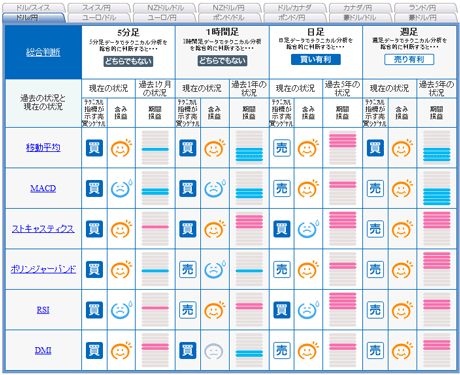Open the 総合判断 link
The image size is (460, 375).
[43, 52]
